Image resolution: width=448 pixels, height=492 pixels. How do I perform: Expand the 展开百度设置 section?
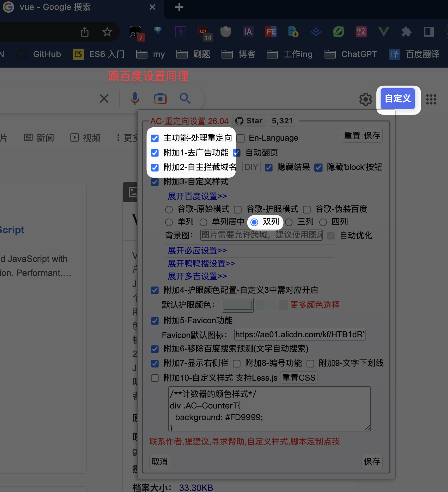coord(197,196)
